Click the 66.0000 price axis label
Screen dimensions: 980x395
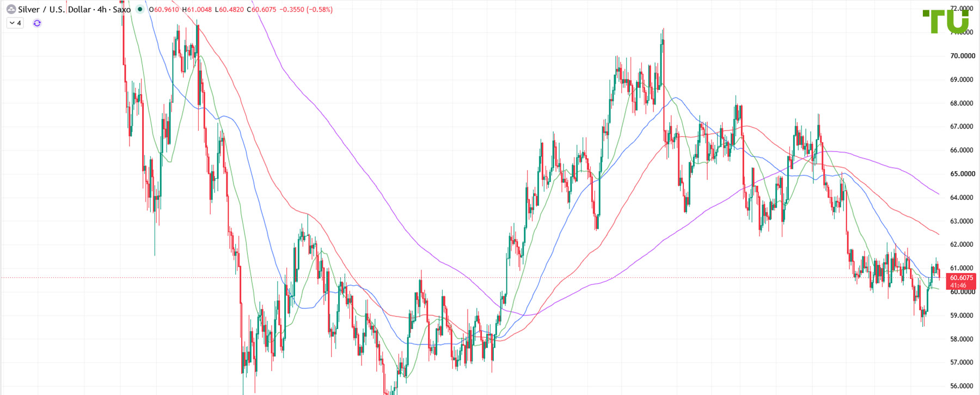pyautogui.click(x=963, y=150)
